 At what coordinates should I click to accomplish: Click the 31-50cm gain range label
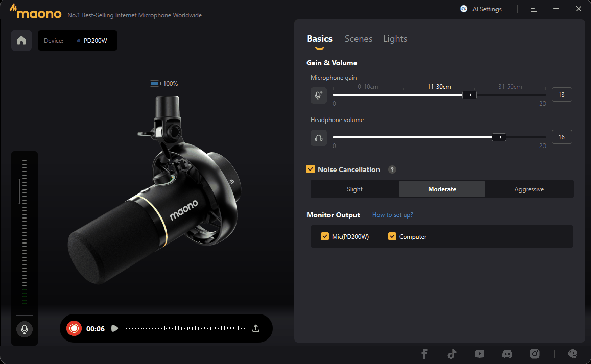coord(510,87)
